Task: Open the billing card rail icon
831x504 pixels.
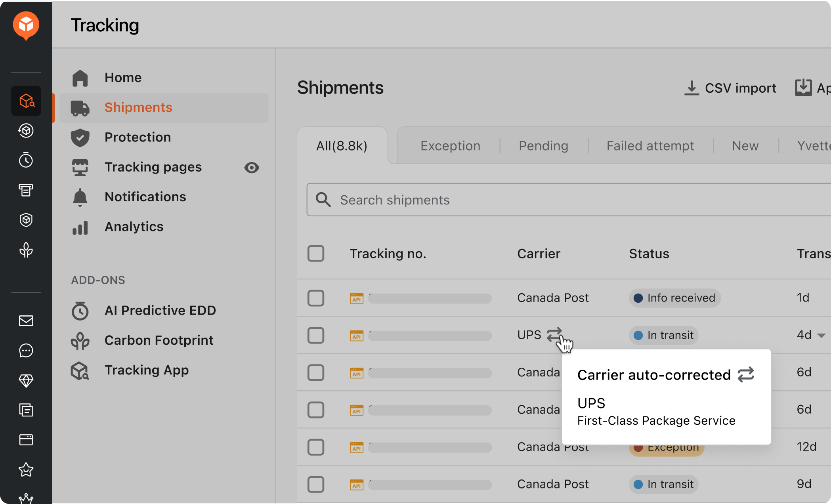Action: [26, 440]
